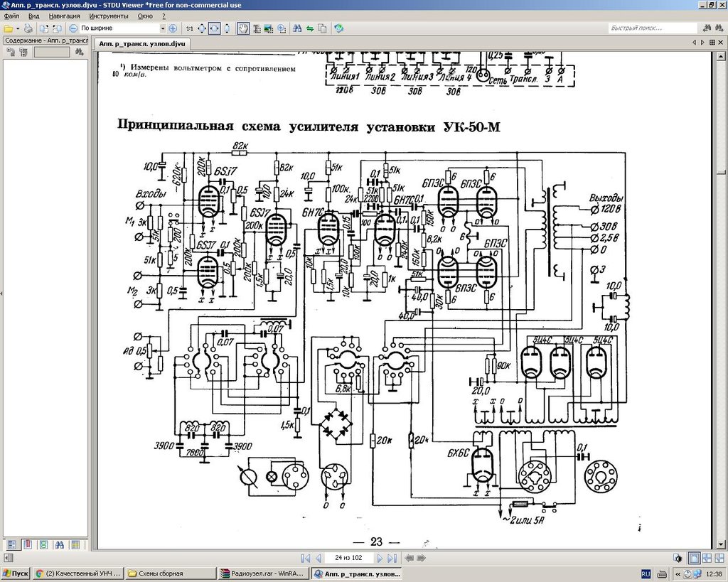Open the dropdown arrow beside Open file
Screen dimensions: 728x582
click(x=18, y=28)
